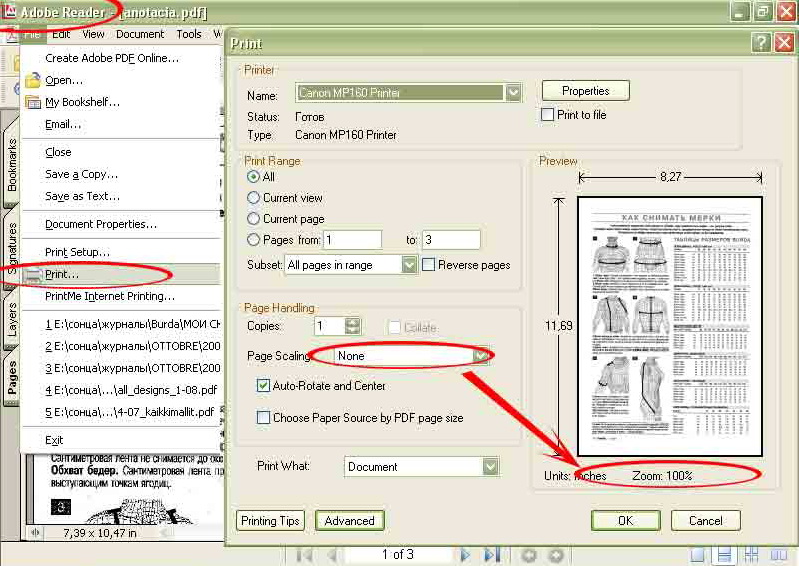Open the Edit menu
799x566 pixels.
(61, 34)
